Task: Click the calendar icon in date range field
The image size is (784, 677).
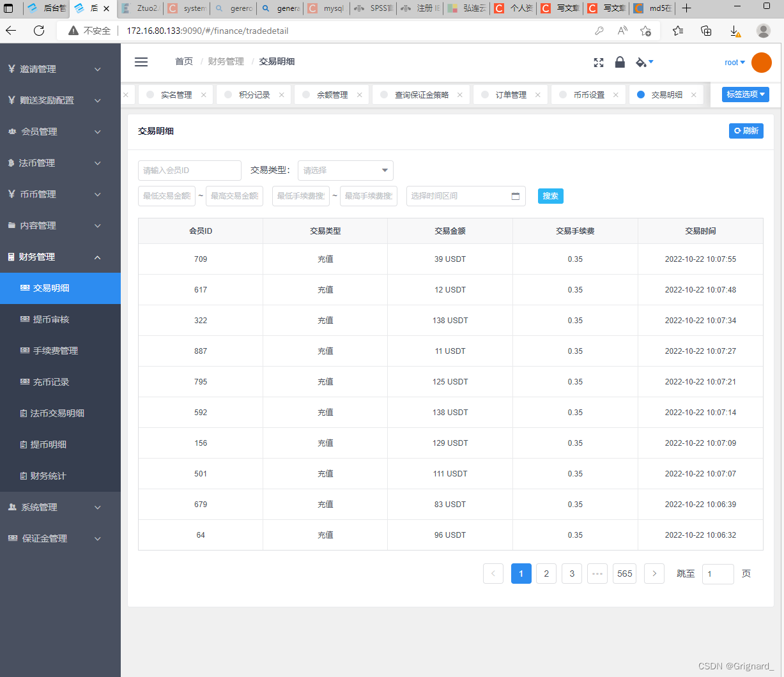Action: point(516,196)
